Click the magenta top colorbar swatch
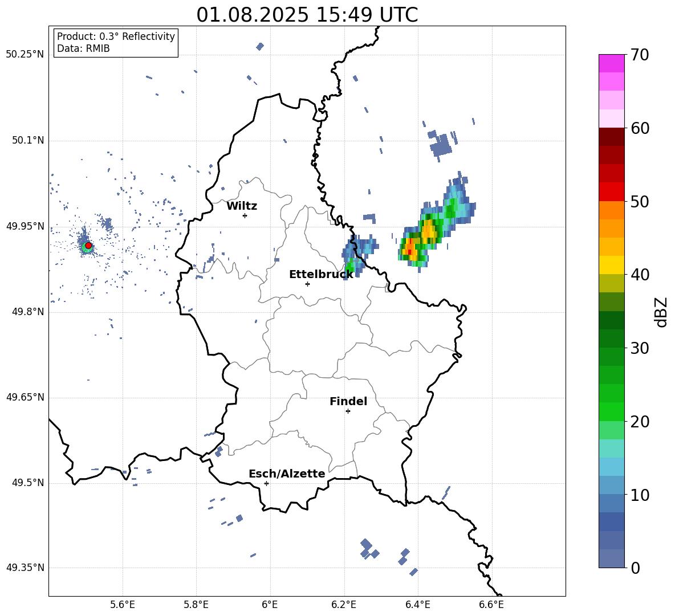Screen dimensions: 675x616 click(x=611, y=64)
